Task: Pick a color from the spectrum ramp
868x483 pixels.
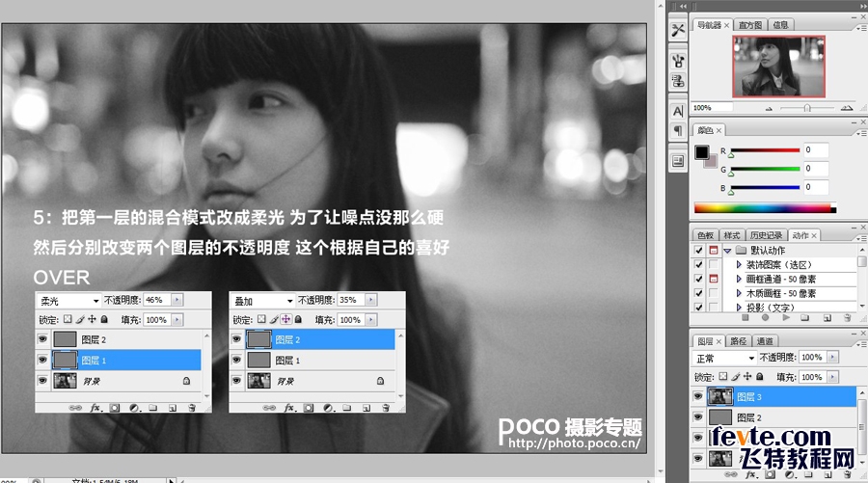Action: click(x=765, y=208)
